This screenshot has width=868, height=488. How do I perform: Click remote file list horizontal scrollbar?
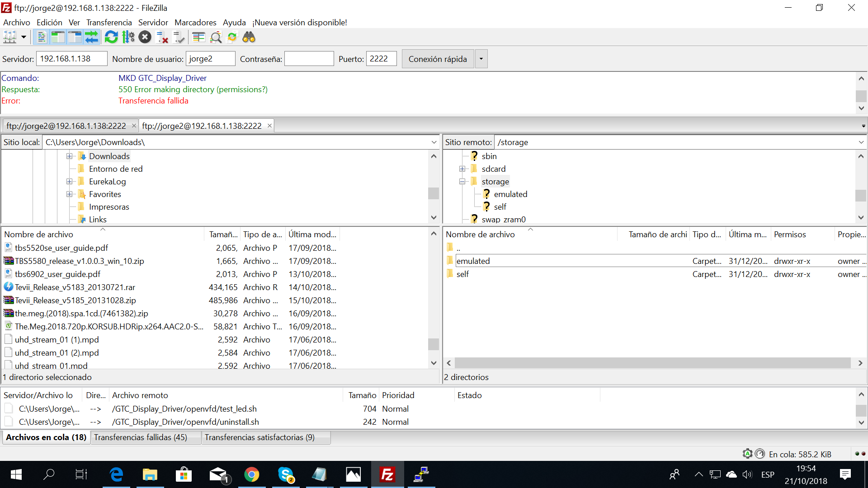coord(652,363)
